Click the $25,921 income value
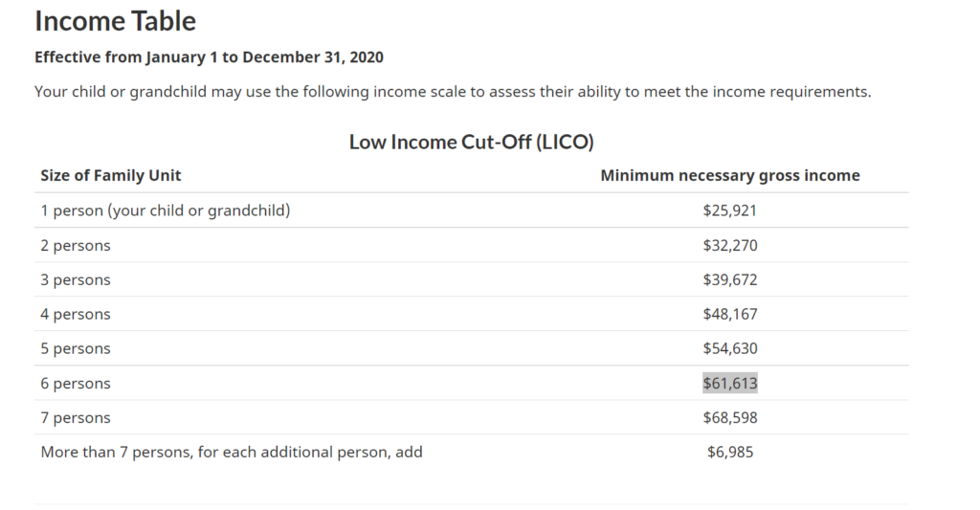 pyautogui.click(x=729, y=211)
